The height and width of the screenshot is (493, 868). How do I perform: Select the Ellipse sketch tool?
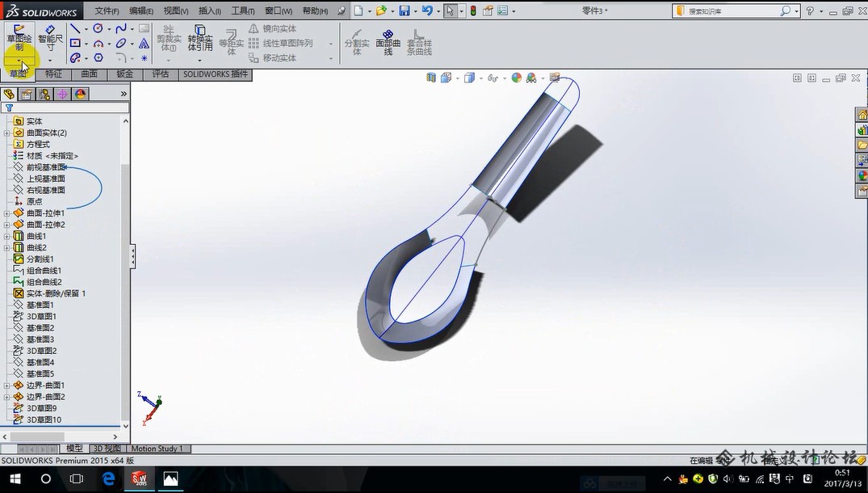[x=120, y=43]
